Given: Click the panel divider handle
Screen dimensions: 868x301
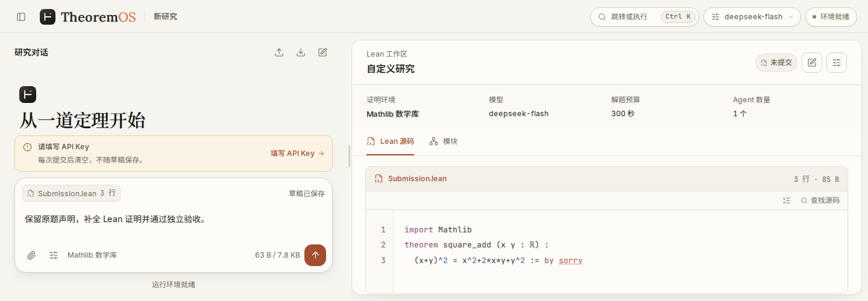Looking at the screenshot, I should 350,157.
